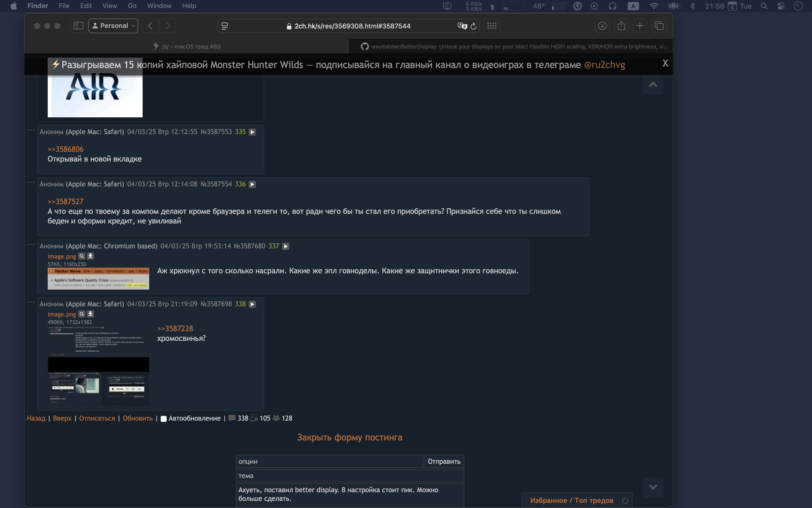
Task: Search the image of post 337
Action: coord(81,256)
